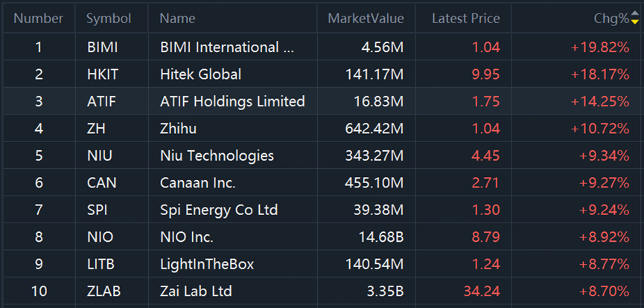Click the Chg% sort arrow icon
644x308 pixels.
pos(635,19)
